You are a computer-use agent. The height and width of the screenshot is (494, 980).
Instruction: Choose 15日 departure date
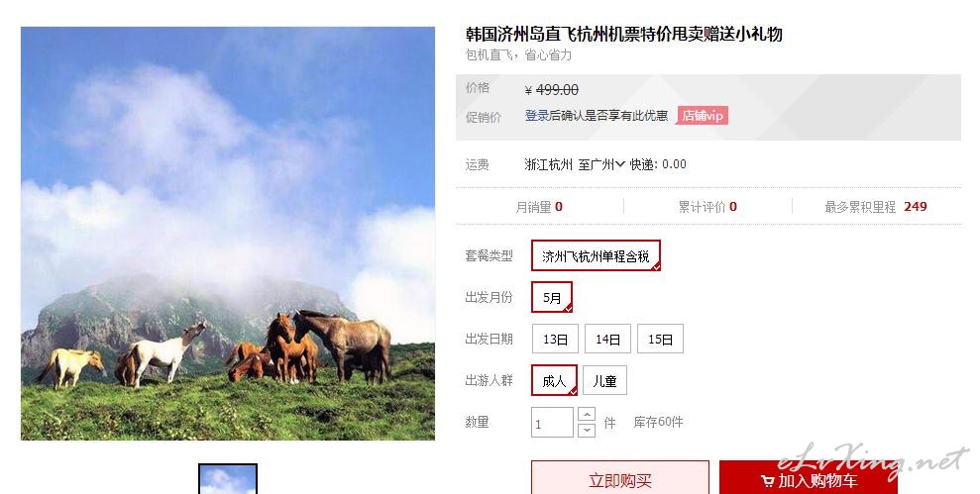pyautogui.click(x=660, y=340)
